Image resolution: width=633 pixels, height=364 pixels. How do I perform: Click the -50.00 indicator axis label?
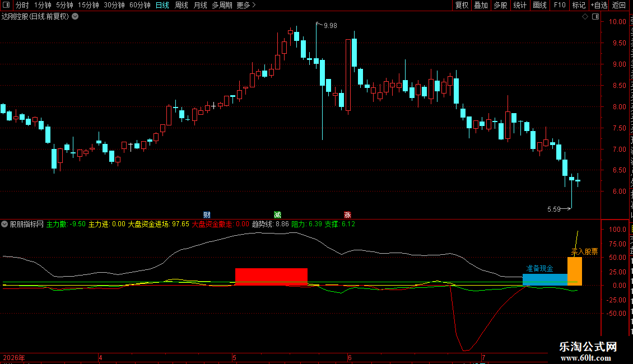coord(616,314)
